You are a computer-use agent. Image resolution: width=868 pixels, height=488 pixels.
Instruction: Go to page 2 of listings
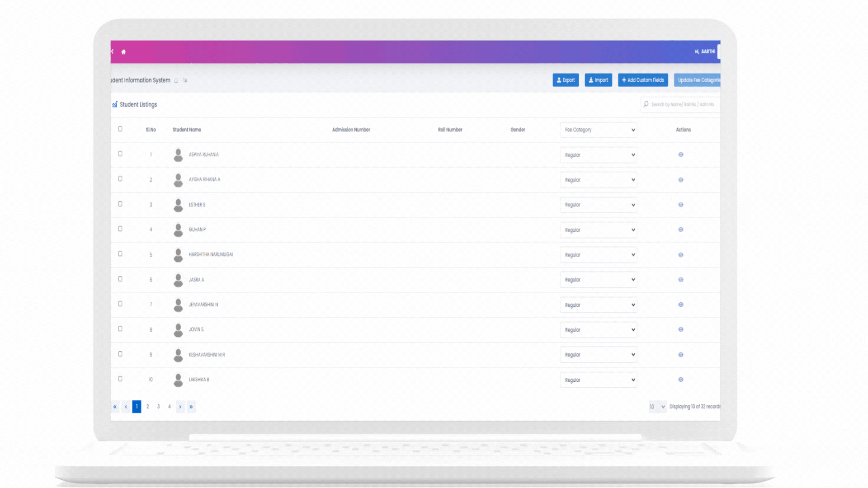click(147, 407)
